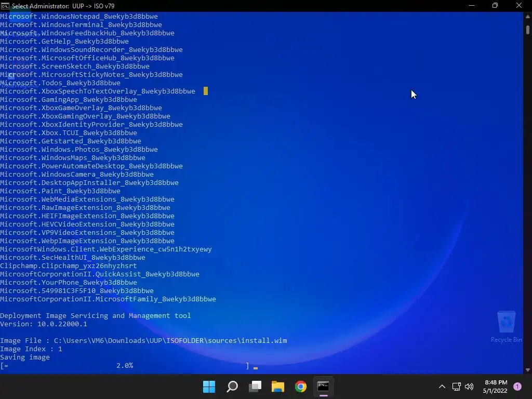The image size is (532, 399).
Task: Click line Microsoft.HEVCVideoExtension_8wekyb3d8bbwe
Action: click(x=87, y=224)
